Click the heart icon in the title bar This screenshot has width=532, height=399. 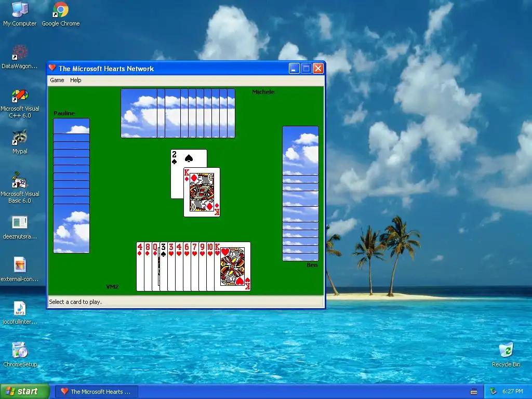(x=52, y=68)
